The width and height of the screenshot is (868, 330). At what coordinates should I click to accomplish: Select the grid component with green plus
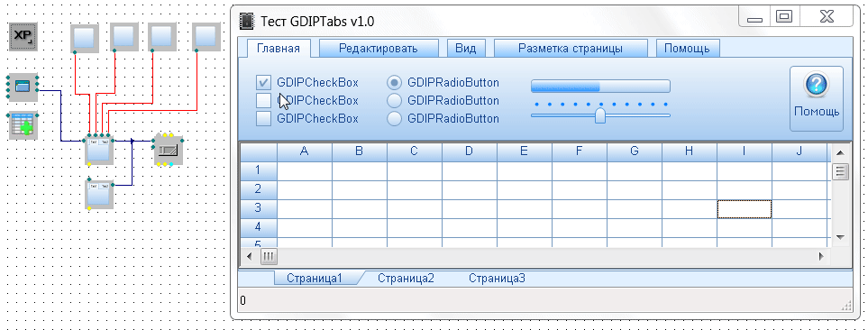[x=23, y=125]
